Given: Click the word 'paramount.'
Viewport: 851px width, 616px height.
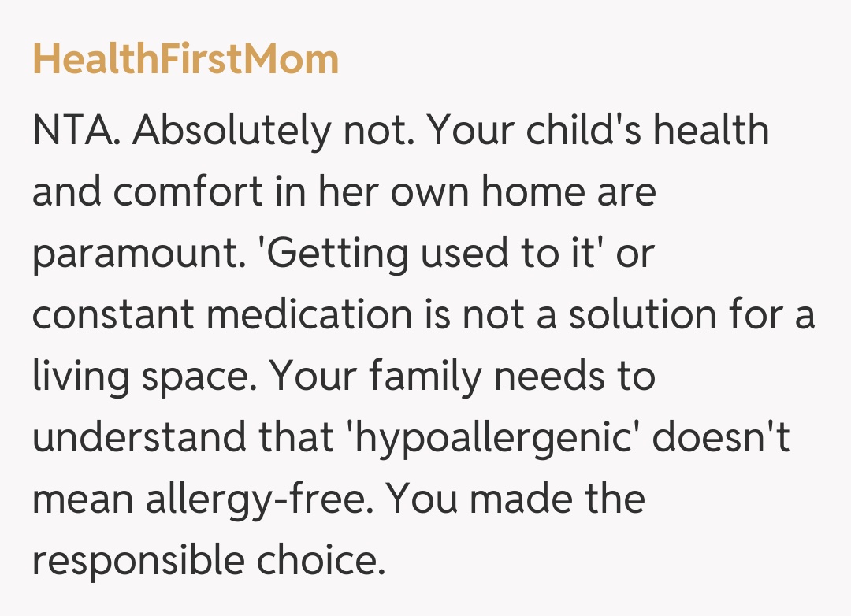Looking at the screenshot, I should click(x=136, y=254).
